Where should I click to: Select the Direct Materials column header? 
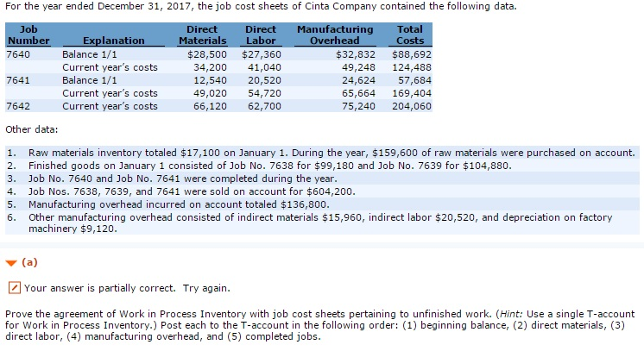[202, 35]
